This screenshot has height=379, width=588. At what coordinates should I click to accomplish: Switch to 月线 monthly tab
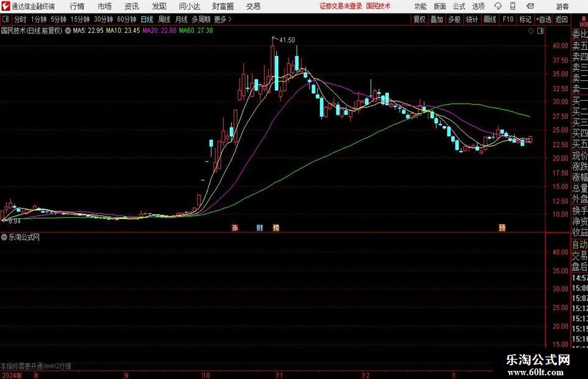[x=182, y=19]
